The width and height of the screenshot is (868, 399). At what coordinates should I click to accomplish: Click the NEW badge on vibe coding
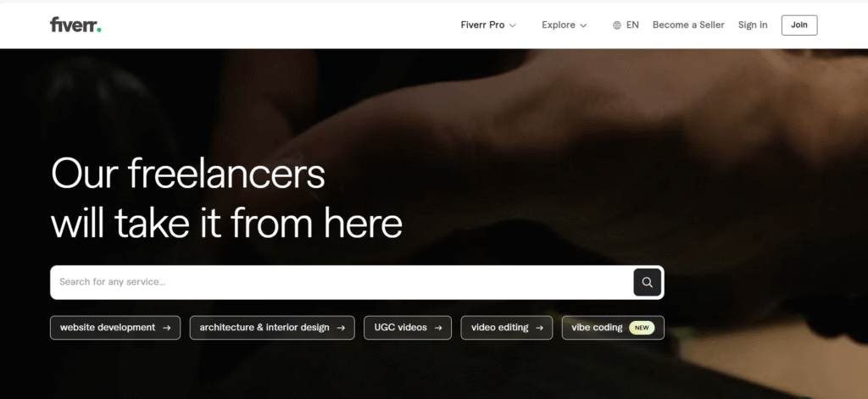click(x=642, y=328)
